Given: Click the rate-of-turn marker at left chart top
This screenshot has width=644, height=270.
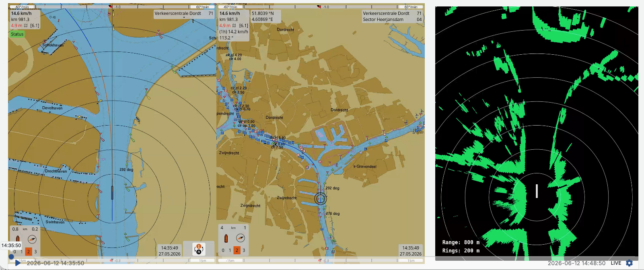Looking at the screenshot, I should (x=111, y=7).
